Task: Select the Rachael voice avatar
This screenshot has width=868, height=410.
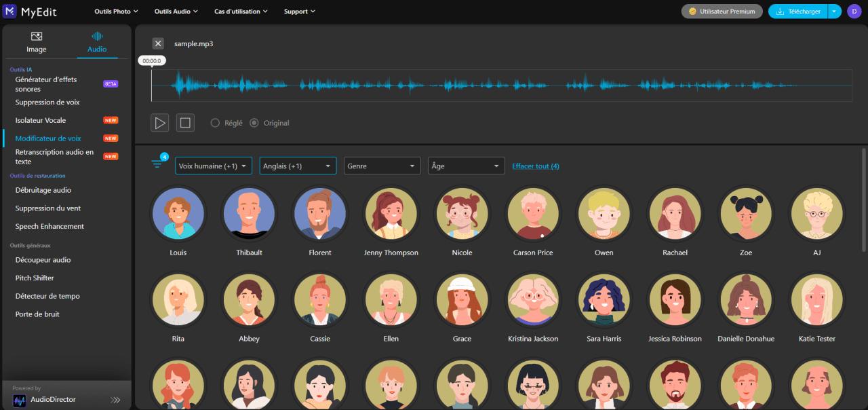Action: 675,213
